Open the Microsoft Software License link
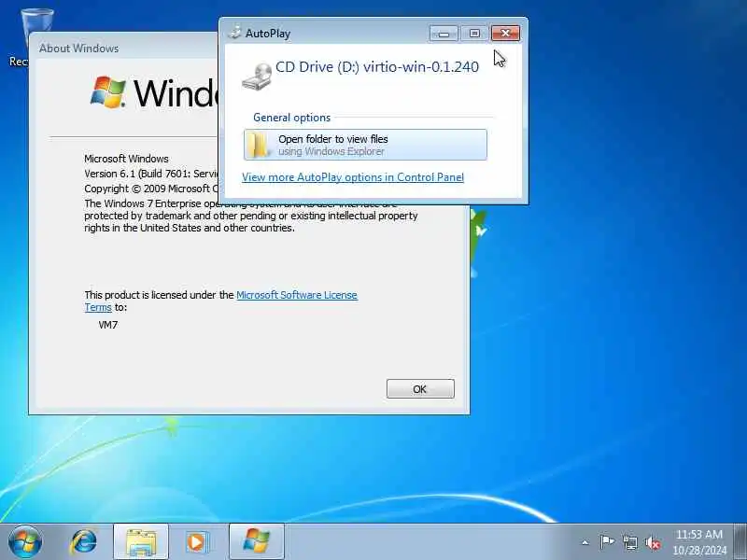This screenshot has width=747, height=560. [x=297, y=295]
